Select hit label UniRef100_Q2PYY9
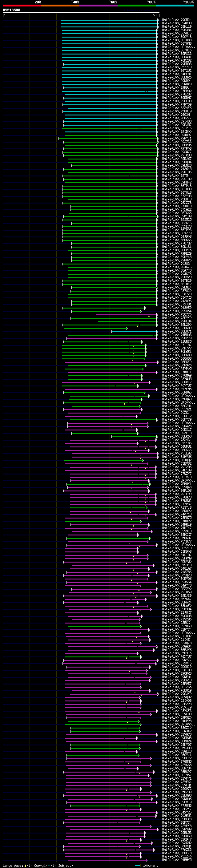 (177, 318)
